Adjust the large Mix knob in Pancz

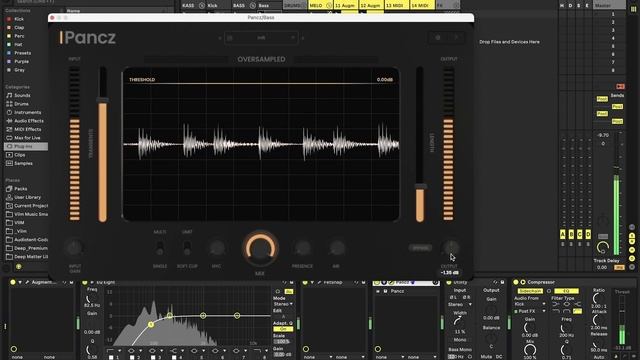click(260, 248)
